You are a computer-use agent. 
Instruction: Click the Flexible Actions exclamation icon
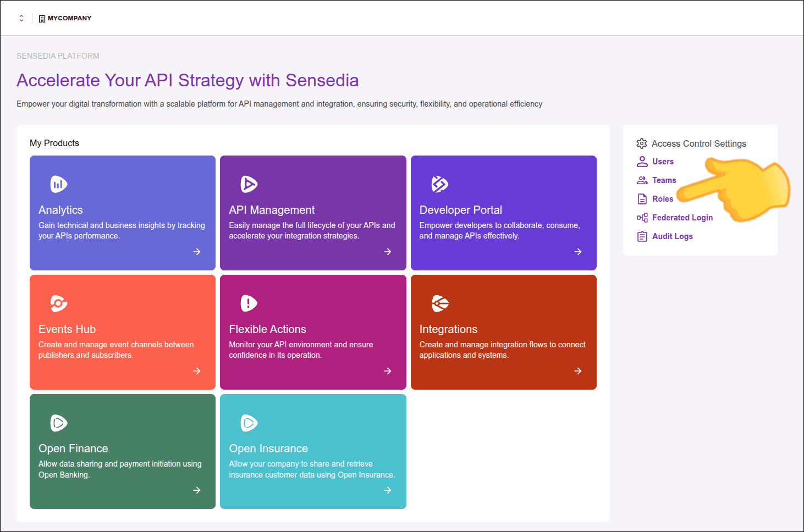(249, 303)
